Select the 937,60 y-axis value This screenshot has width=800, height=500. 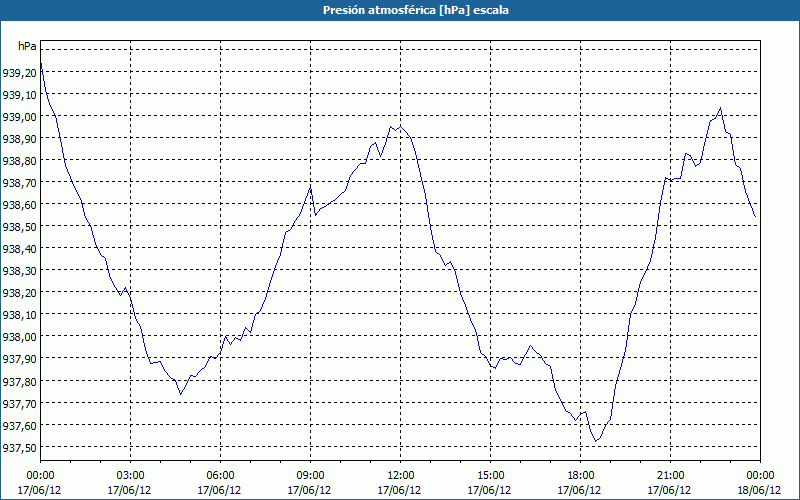click(x=19, y=426)
